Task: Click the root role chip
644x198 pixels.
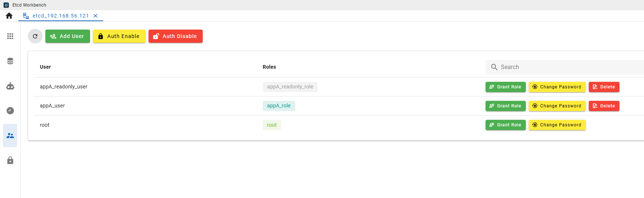Action: click(272, 125)
